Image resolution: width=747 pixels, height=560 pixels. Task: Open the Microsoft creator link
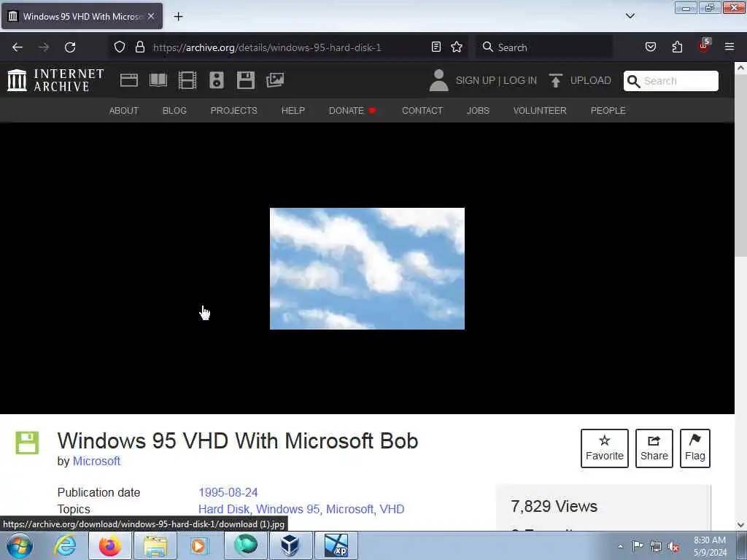click(x=96, y=461)
